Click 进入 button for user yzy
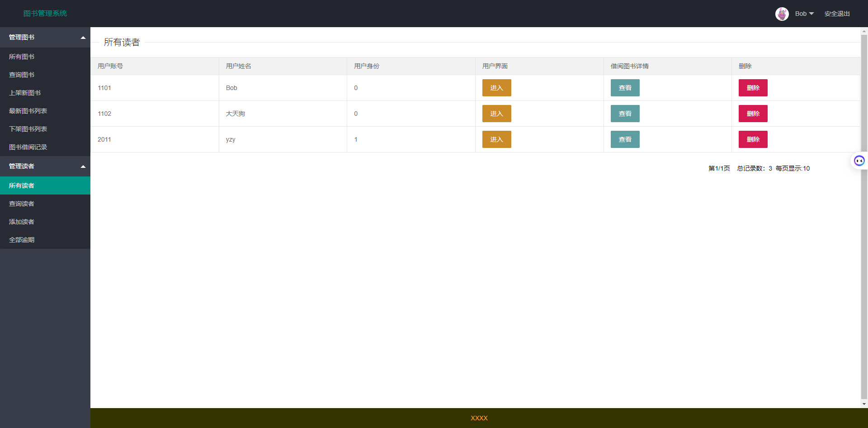The image size is (868, 428). click(x=496, y=139)
